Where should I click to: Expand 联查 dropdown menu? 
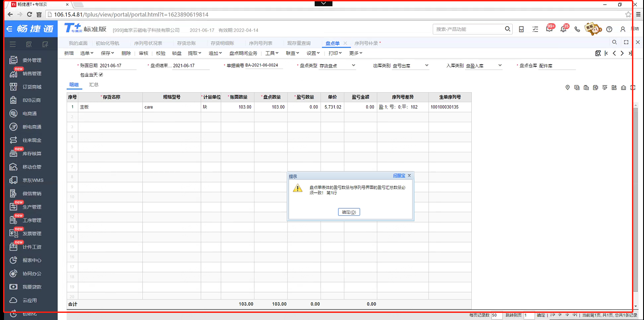292,53
